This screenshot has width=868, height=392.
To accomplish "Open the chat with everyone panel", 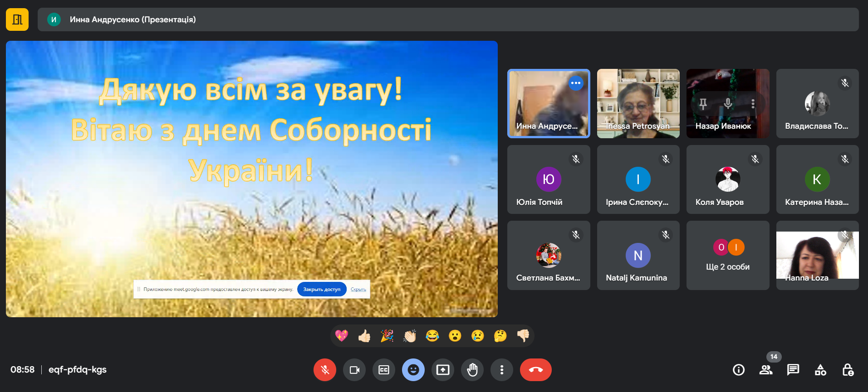I will 793,370.
